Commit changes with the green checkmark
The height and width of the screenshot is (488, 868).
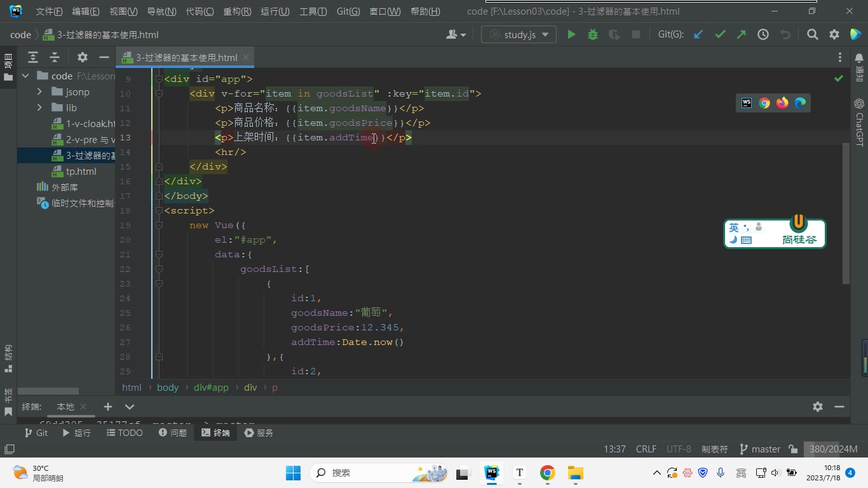pos(720,35)
